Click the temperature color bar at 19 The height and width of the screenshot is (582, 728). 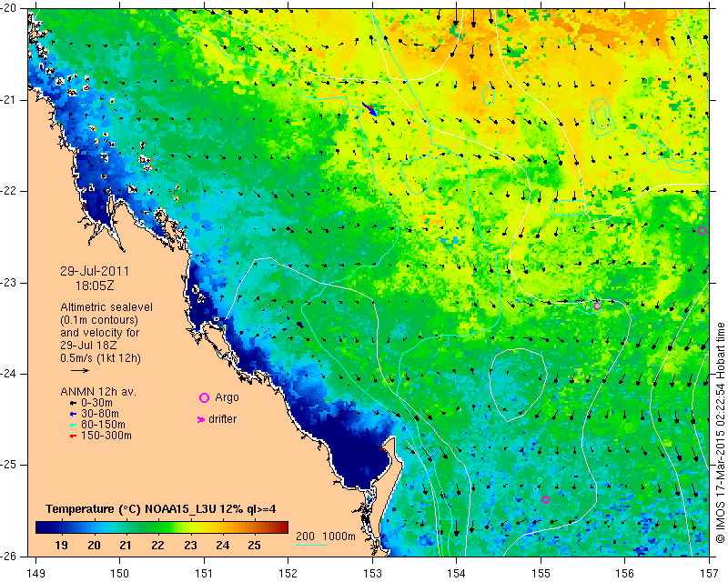pos(61,527)
